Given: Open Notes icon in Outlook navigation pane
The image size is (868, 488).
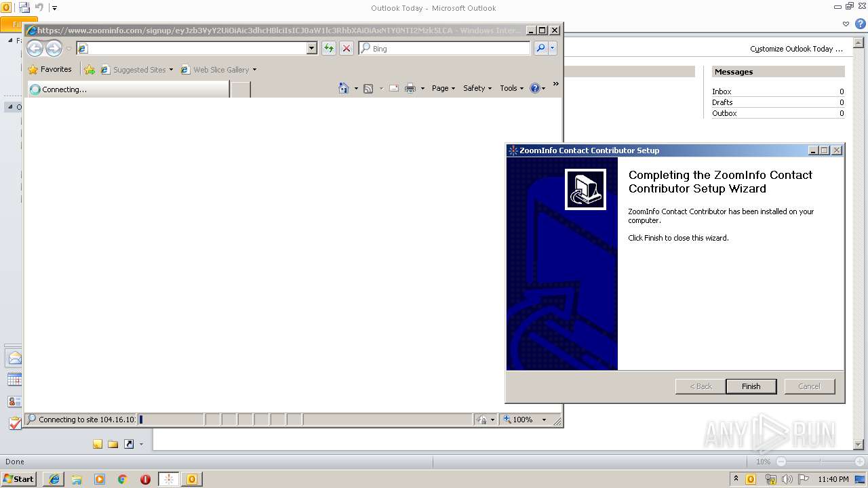Looking at the screenshot, I should 98,444.
